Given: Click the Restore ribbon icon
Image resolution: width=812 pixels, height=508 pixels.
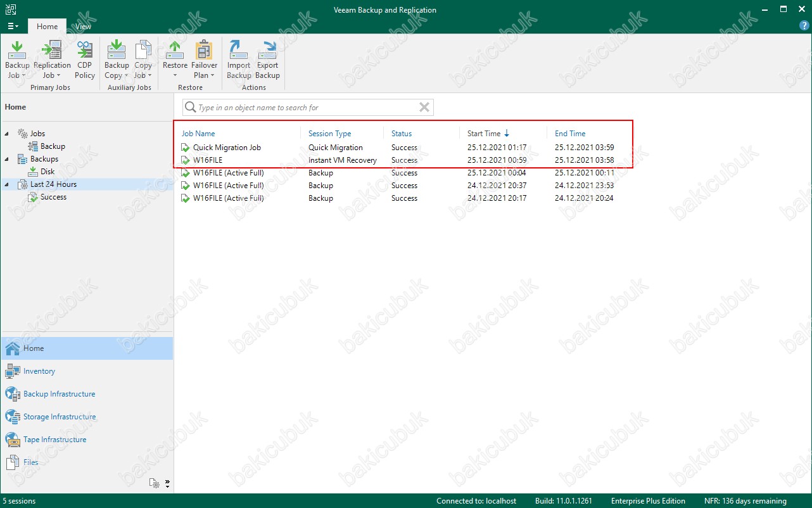Looking at the screenshot, I should pyautogui.click(x=175, y=49).
